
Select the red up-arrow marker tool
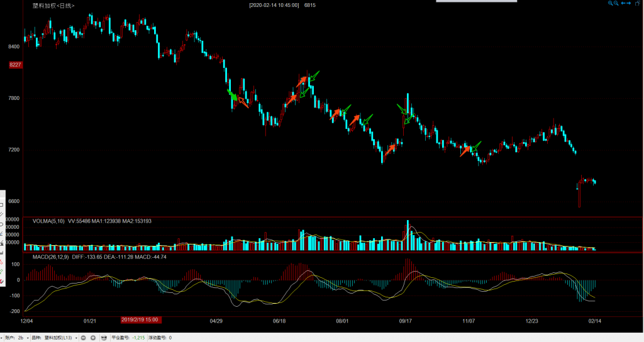point(2,261)
